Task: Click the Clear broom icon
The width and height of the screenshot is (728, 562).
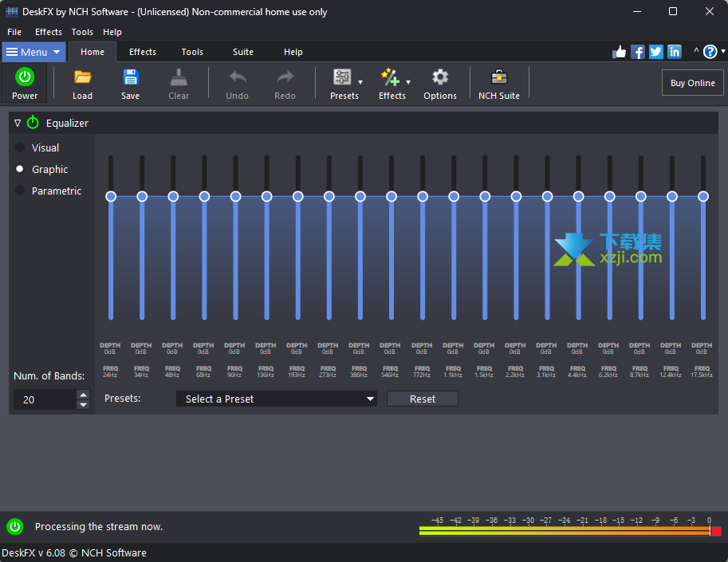Action: point(179,77)
